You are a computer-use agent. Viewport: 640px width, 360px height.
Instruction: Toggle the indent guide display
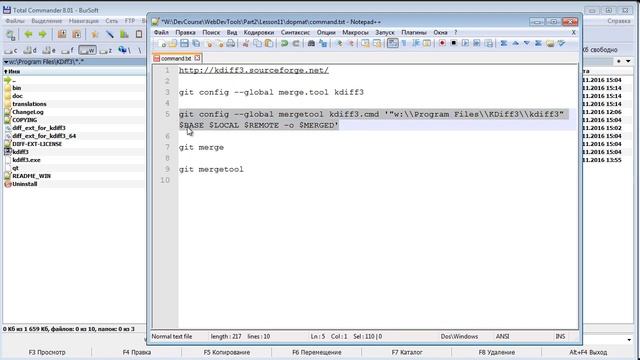[x=416, y=43]
